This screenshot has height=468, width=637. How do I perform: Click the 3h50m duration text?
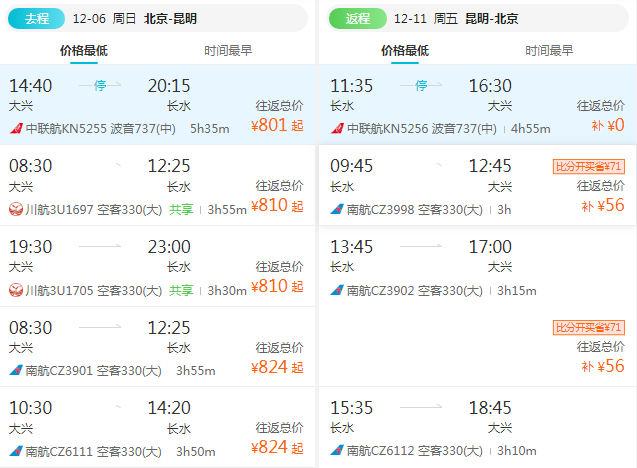195,451
